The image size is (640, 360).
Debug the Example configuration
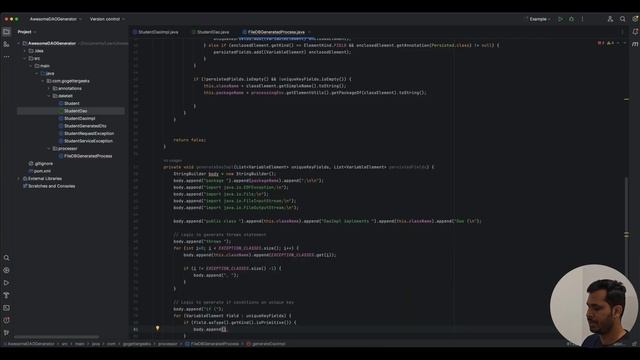[571, 19]
